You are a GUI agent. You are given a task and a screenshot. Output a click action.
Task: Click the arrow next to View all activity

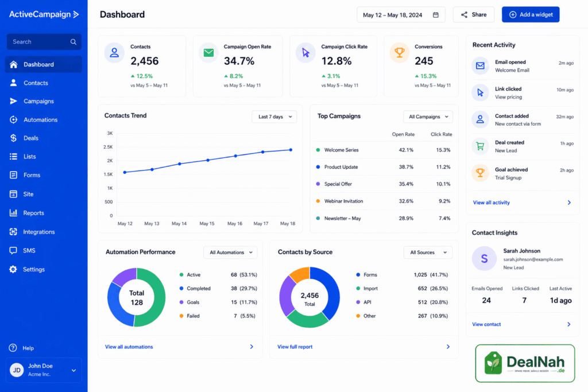[x=569, y=203]
